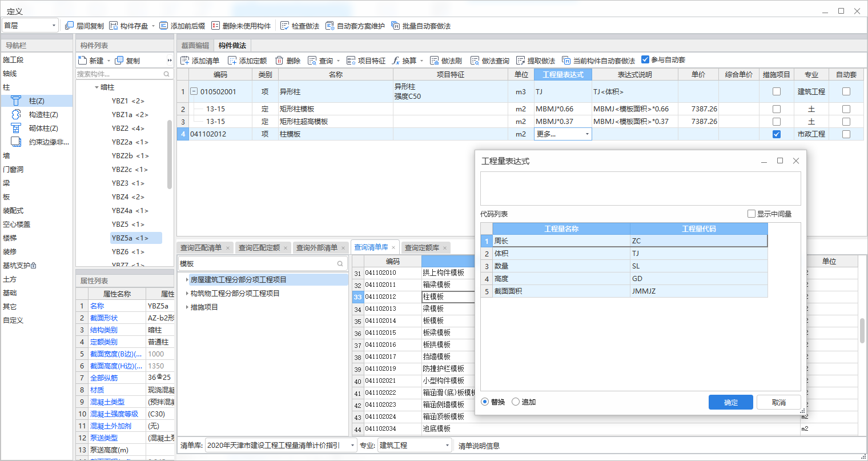This screenshot has height=461, width=868.
Task: Click the 换算 fx conversion icon
Action: (x=396, y=61)
